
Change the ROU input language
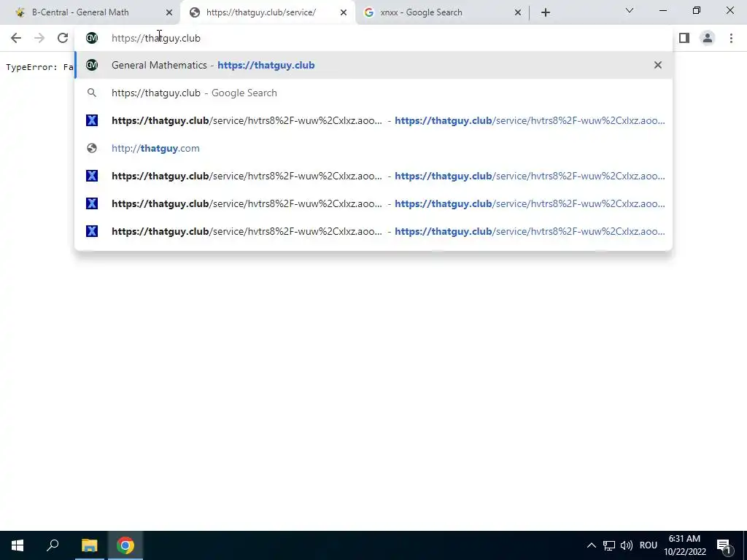click(x=648, y=545)
